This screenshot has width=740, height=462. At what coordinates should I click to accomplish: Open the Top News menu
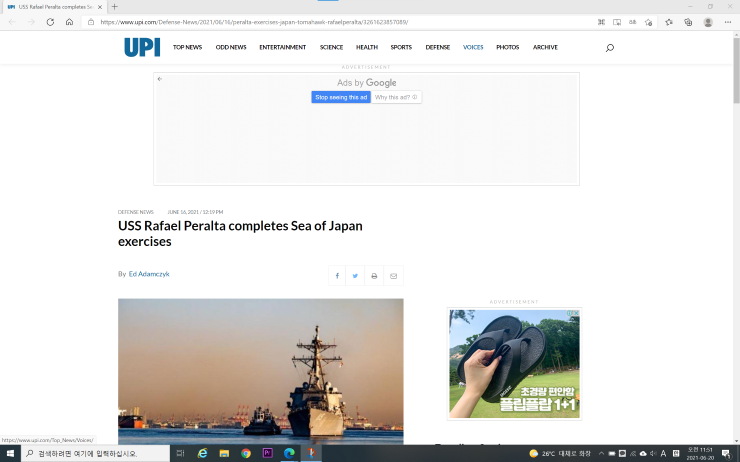[x=187, y=47]
